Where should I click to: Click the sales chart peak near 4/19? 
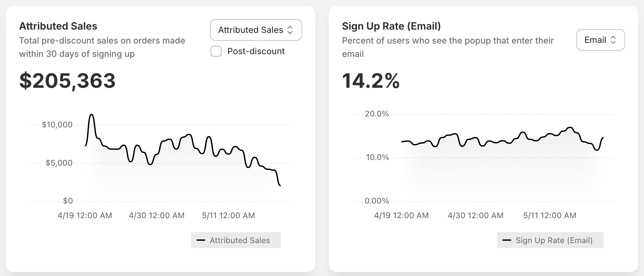click(x=92, y=115)
